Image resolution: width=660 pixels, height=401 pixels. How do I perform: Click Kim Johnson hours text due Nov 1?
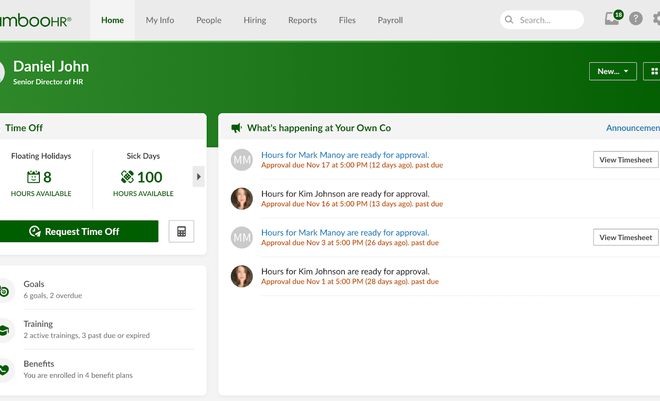tap(345, 271)
